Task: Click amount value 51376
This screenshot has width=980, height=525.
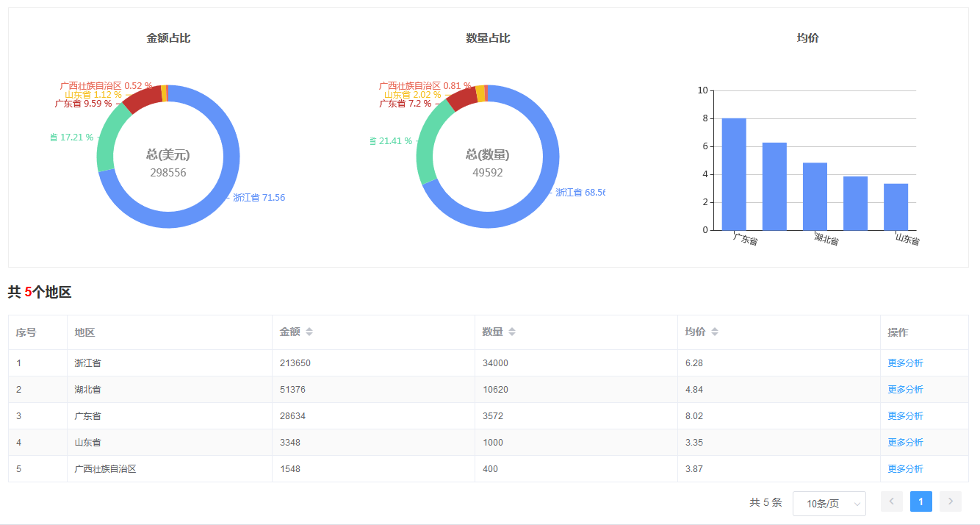Action: (x=292, y=390)
